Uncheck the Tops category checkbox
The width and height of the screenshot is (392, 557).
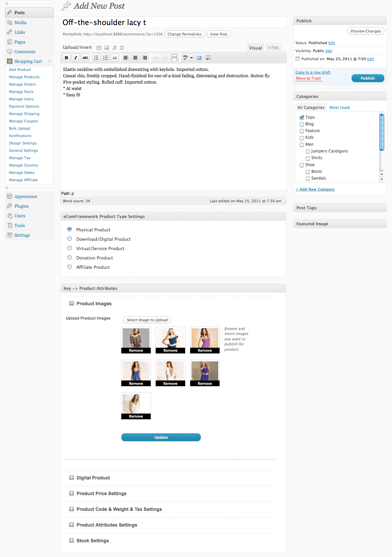coord(302,117)
